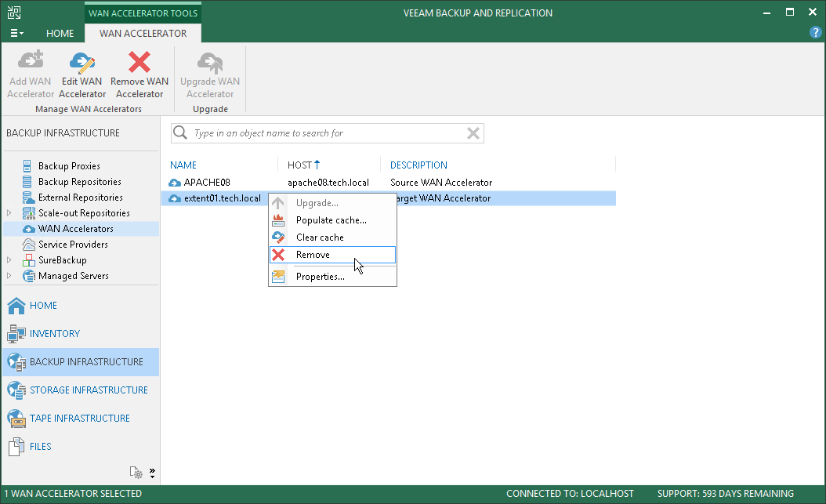
Task: Click the Service Providers icon
Action: point(28,245)
